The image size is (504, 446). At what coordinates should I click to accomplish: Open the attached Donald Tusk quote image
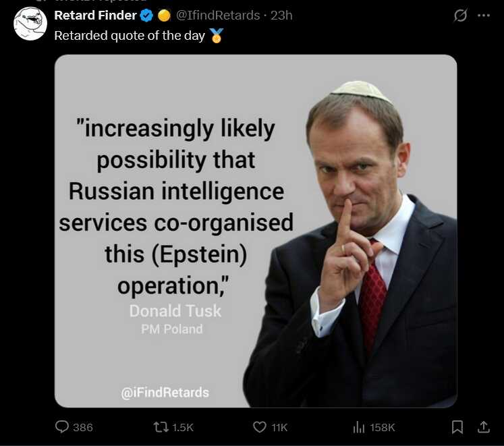tap(256, 231)
